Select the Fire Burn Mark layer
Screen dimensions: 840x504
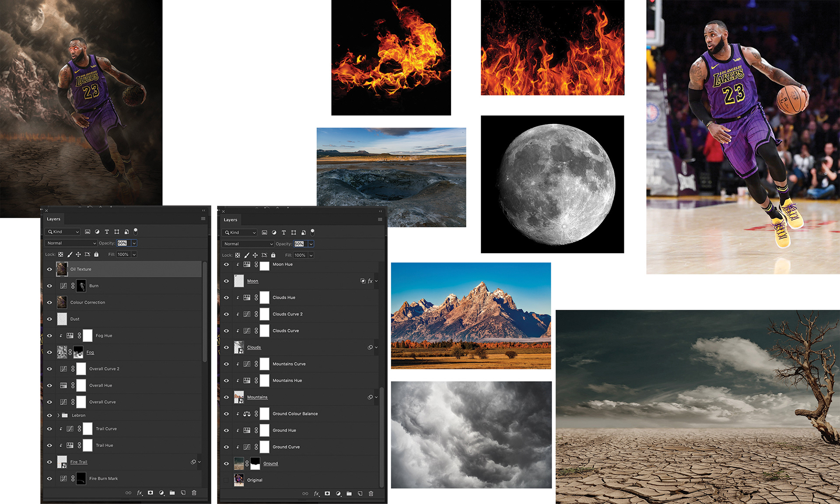[122, 479]
